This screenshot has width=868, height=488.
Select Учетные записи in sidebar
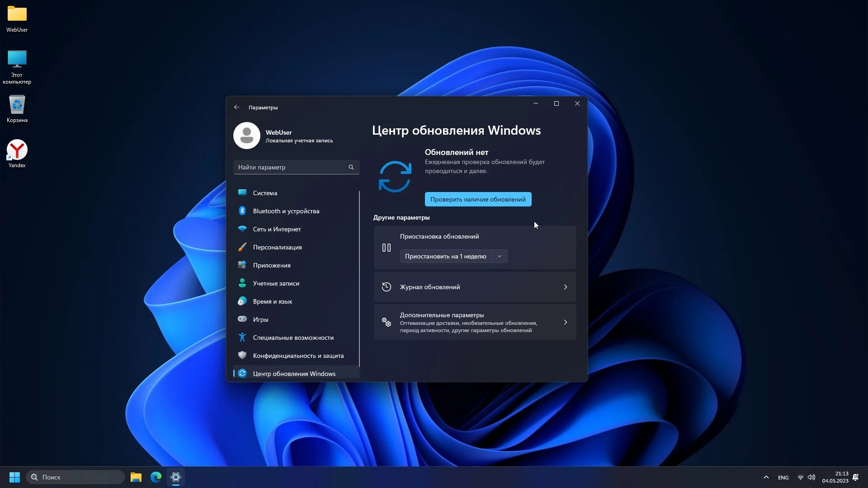tap(276, 283)
